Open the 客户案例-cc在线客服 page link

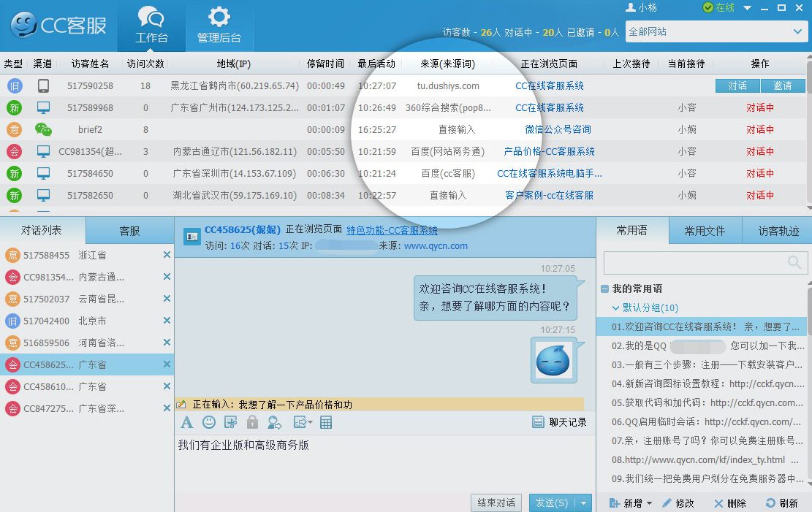point(549,195)
